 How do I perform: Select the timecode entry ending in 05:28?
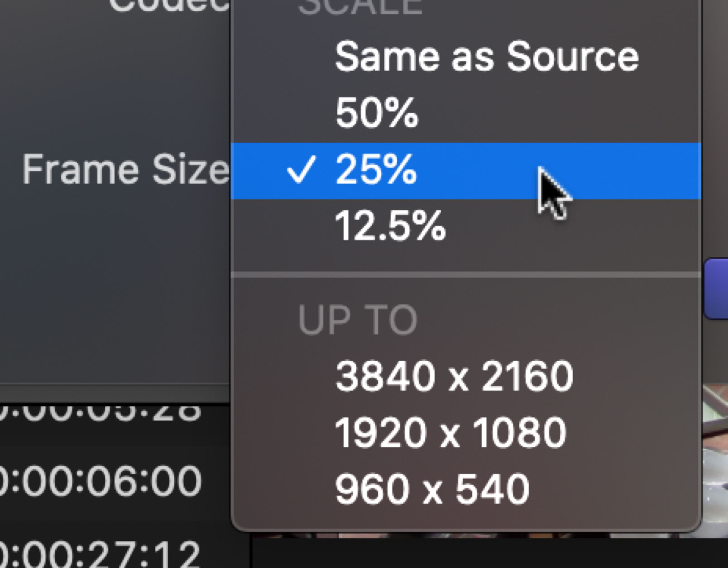(x=101, y=411)
